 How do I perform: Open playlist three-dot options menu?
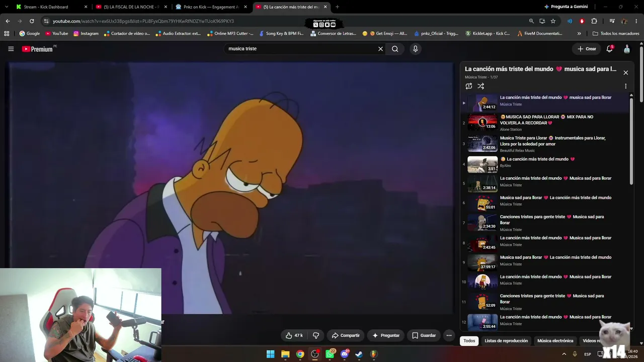coord(625,86)
